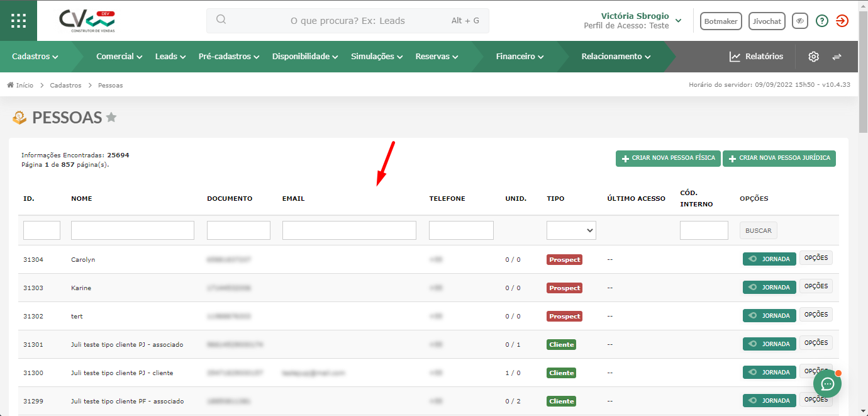Click the search magnifier icon

click(221, 20)
